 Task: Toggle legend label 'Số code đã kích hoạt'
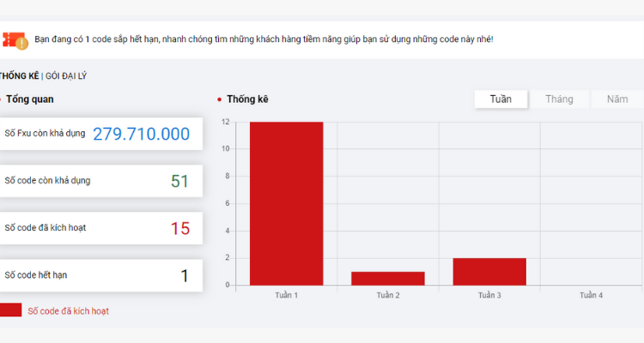(x=68, y=311)
